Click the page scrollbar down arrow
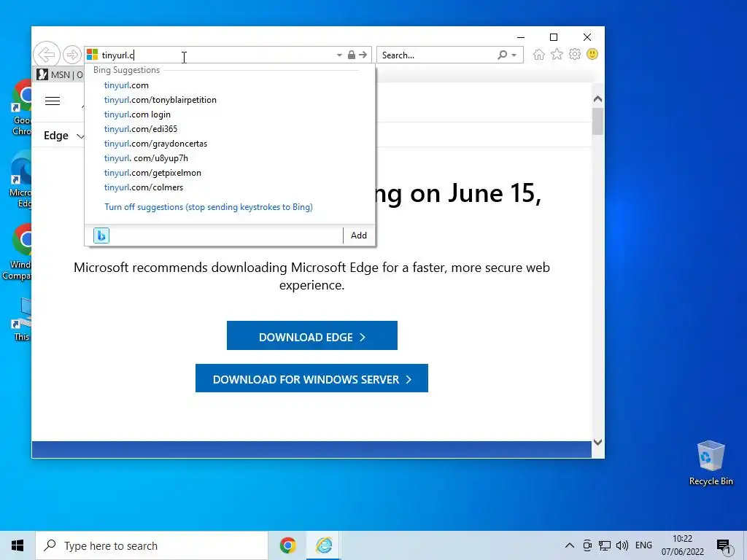747x560 pixels. pos(598,442)
